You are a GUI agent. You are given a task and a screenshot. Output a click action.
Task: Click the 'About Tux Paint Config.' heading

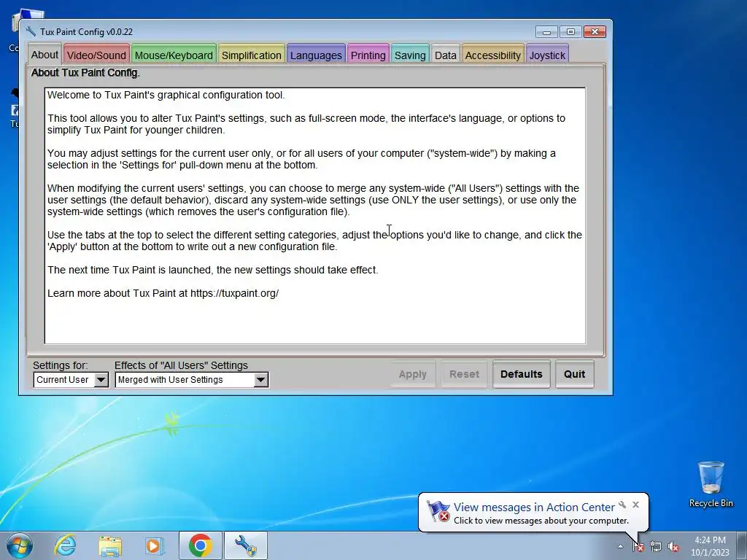coord(85,73)
